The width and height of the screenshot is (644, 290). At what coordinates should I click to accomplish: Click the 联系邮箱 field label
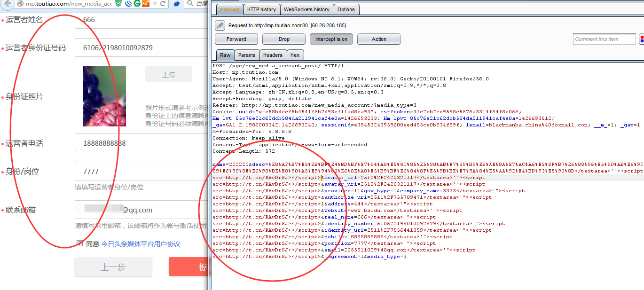21,210
